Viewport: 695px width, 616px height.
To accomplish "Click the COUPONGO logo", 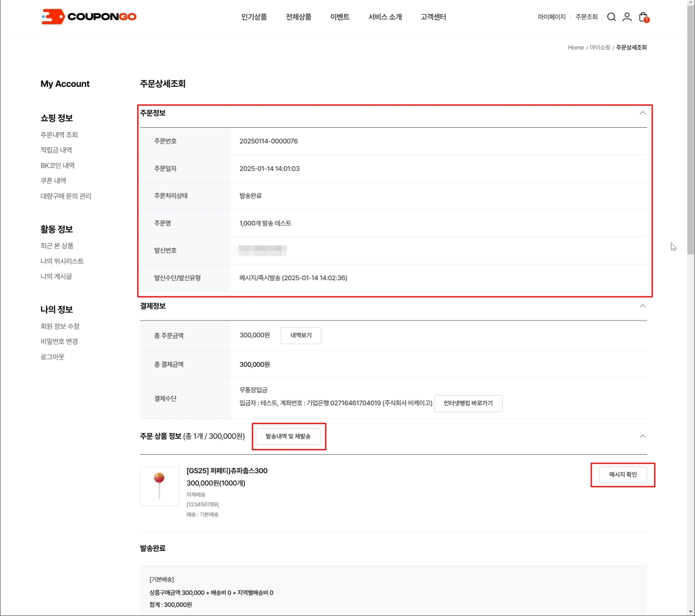I will 89,17.
